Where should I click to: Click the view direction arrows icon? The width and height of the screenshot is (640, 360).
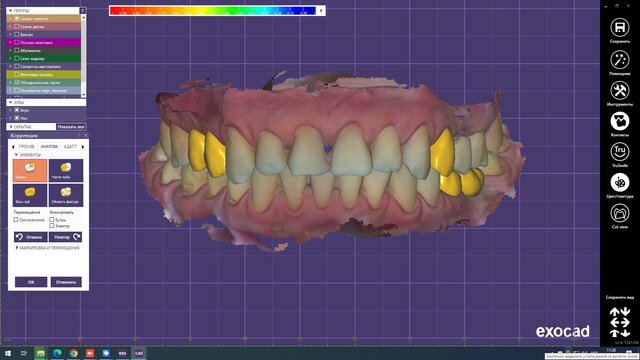(x=620, y=322)
